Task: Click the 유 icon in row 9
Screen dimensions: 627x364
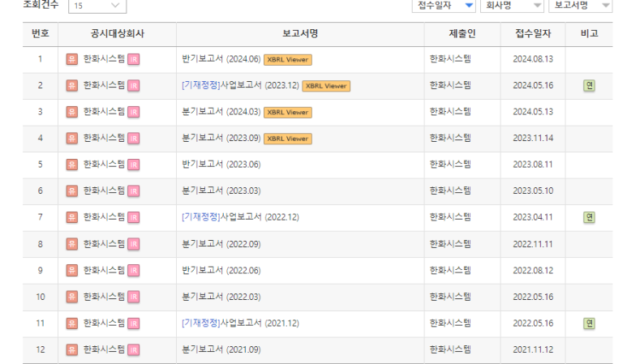Action: coord(72,271)
